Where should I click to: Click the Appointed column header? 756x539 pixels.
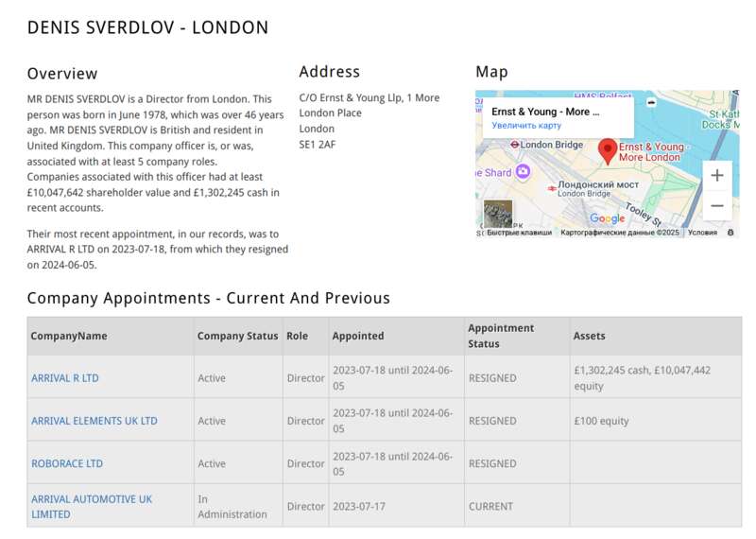(x=358, y=336)
